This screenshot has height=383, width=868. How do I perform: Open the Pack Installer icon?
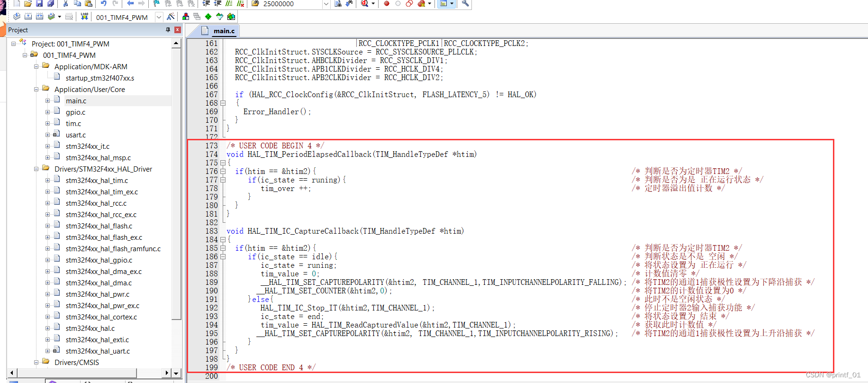231,17
